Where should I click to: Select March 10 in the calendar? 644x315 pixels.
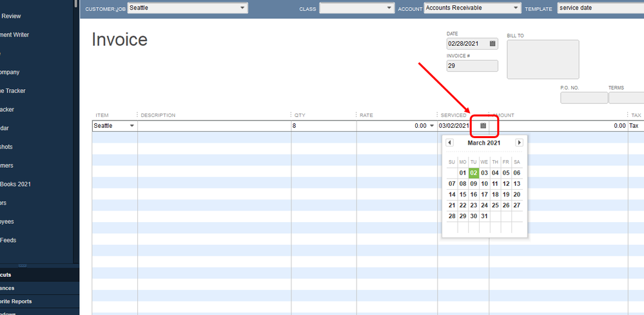484,184
